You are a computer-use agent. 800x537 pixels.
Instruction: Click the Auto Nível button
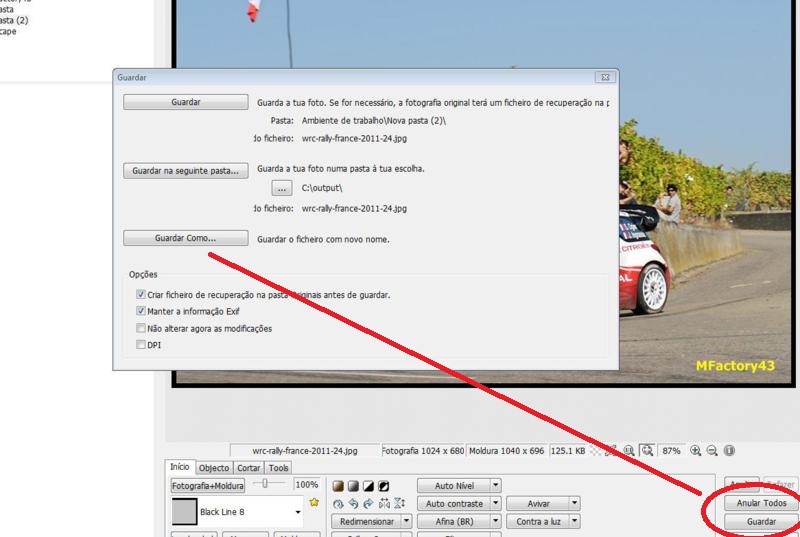tap(454, 485)
